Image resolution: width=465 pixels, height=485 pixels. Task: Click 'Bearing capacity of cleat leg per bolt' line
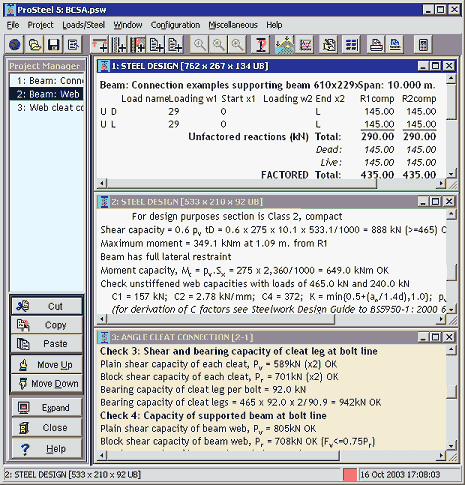click(x=203, y=389)
